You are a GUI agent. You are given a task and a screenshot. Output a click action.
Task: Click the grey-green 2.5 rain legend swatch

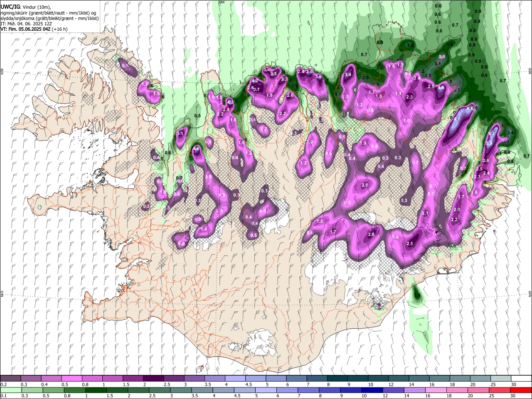point(159,390)
